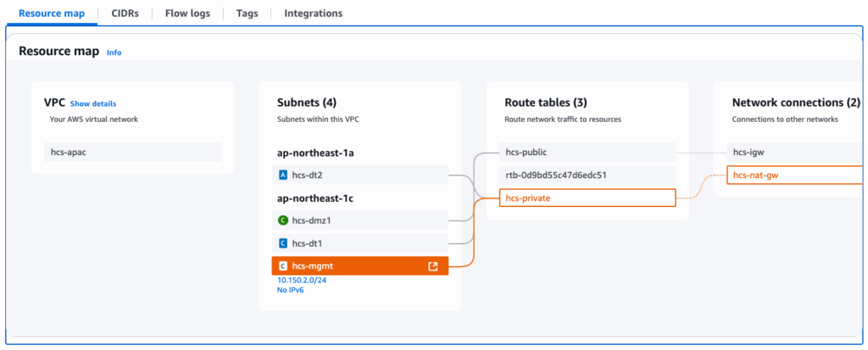Go to the Integrations tab

click(313, 14)
